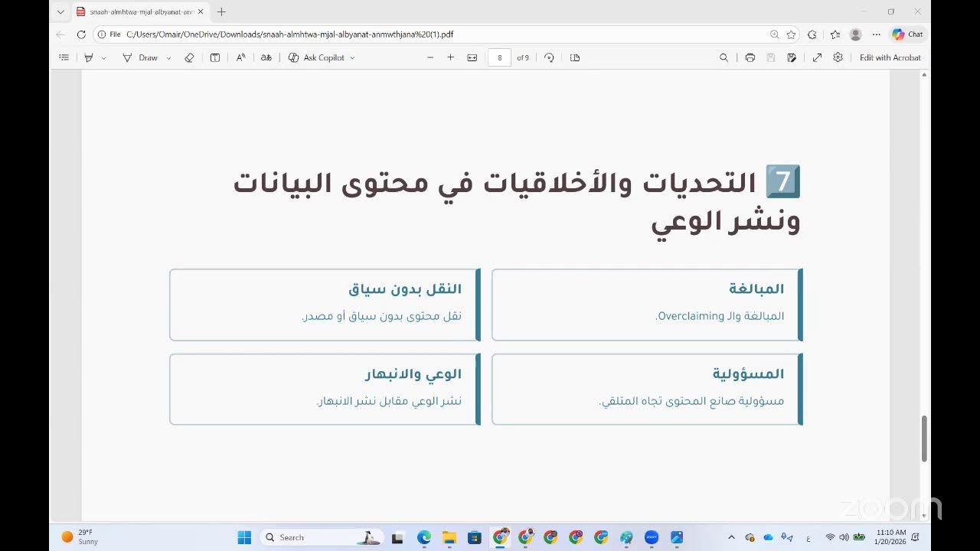Click the المسؤولية card heading
The height and width of the screenshot is (551, 980).
(748, 374)
